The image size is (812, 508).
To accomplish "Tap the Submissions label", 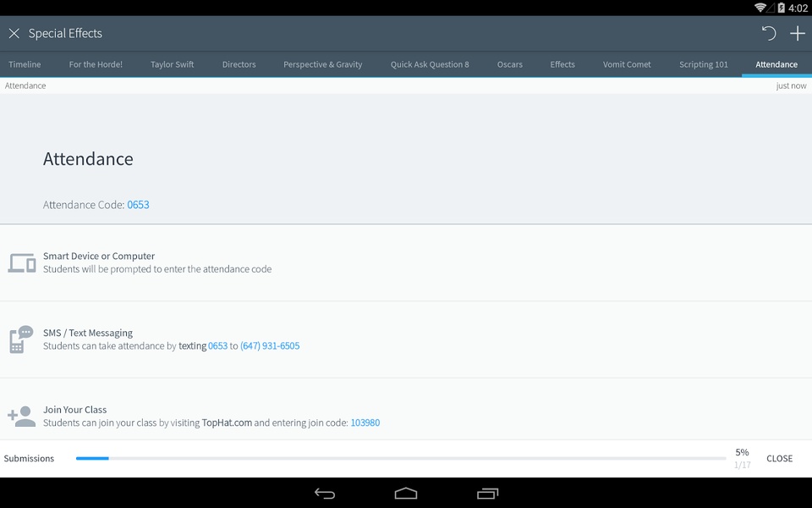I will tap(29, 458).
